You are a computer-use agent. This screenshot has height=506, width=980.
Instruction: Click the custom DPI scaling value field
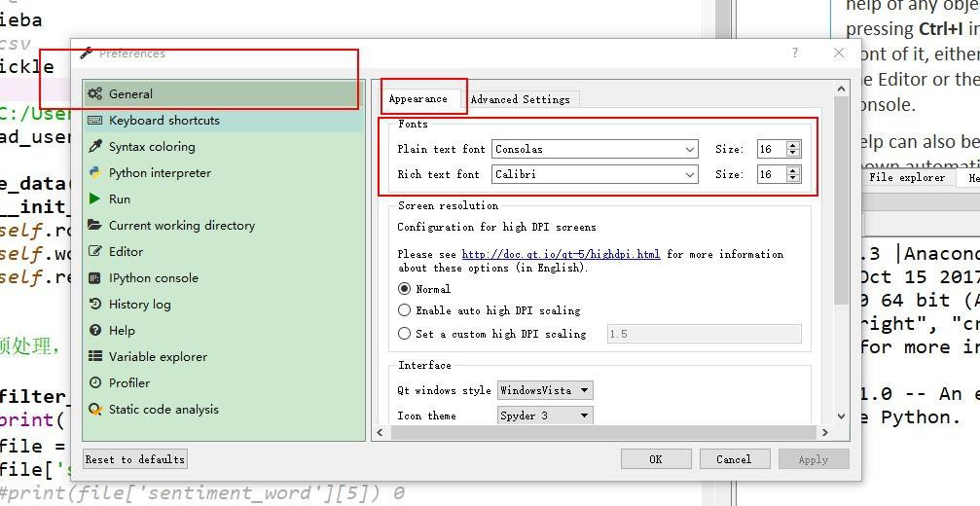(704, 334)
